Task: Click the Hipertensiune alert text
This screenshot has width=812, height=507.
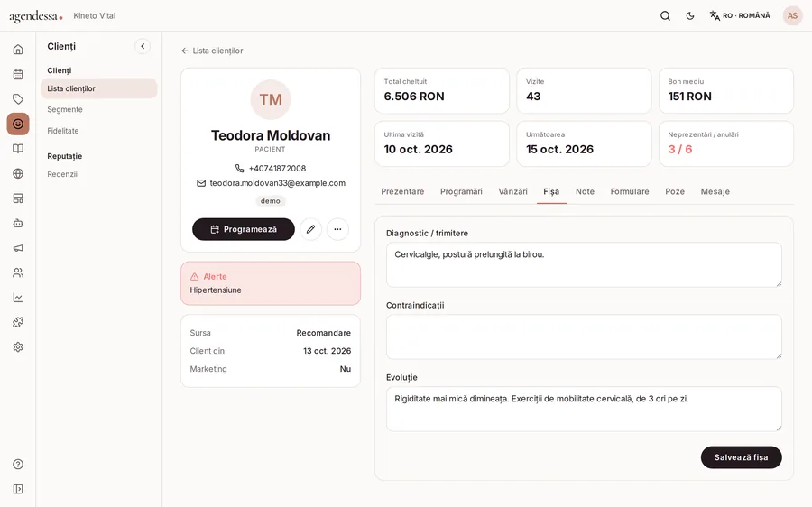Action: point(216,290)
